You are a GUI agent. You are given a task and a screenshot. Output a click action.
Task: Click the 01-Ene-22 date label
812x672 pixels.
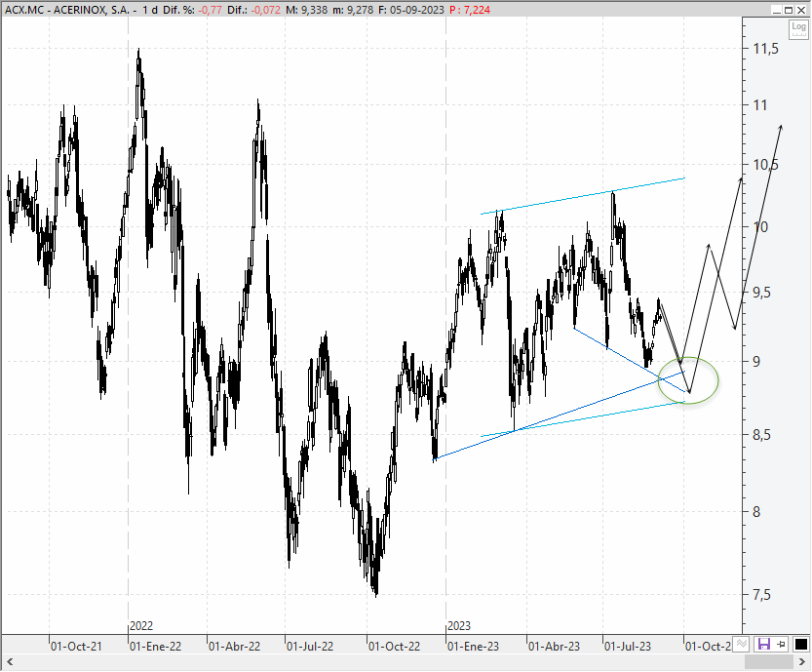[155, 647]
